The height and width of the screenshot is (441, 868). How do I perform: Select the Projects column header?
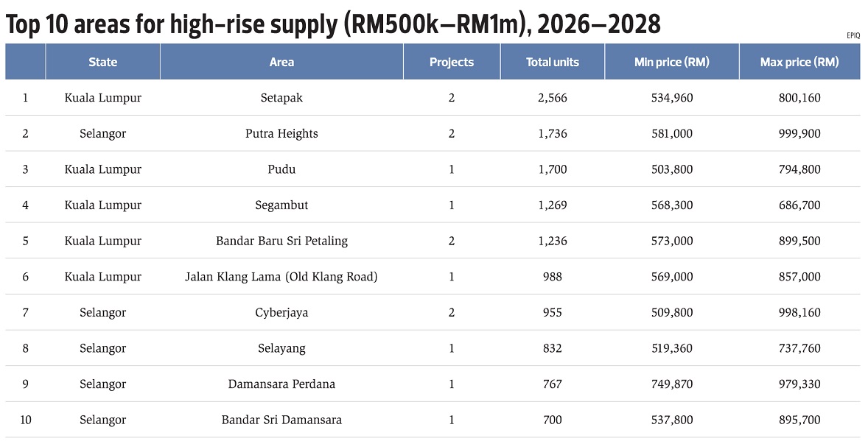click(452, 62)
